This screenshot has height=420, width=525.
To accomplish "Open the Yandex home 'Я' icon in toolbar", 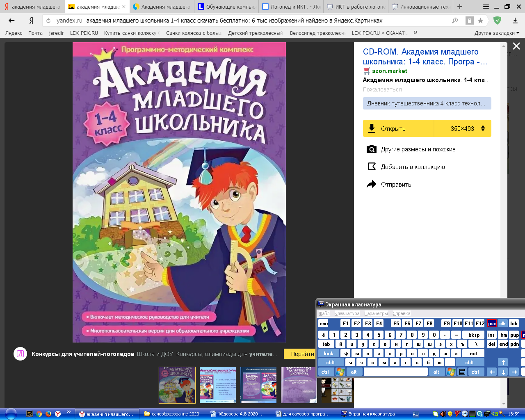I will tap(31, 21).
